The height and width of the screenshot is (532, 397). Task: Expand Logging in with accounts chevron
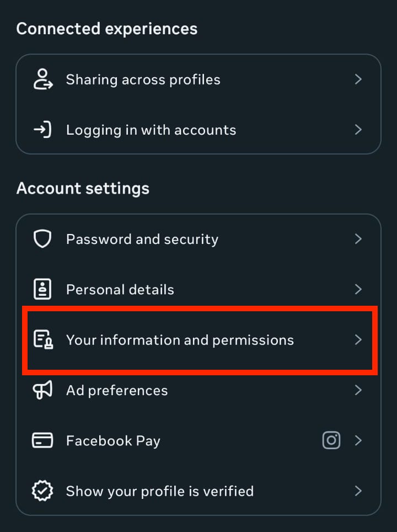pos(358,130)
